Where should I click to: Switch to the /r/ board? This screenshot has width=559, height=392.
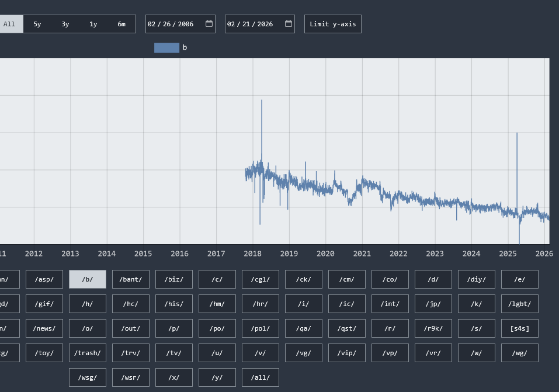(x=390, y=328)
